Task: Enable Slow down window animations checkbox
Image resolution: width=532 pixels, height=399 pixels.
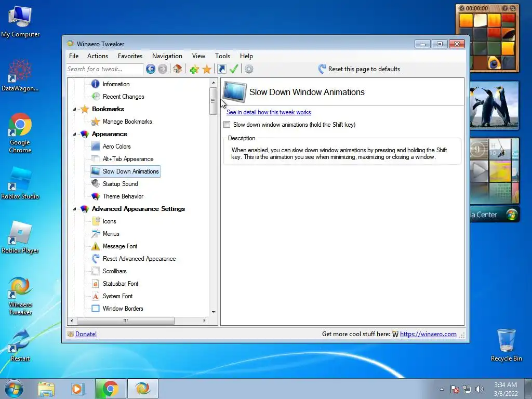Action: coord(227,125)
